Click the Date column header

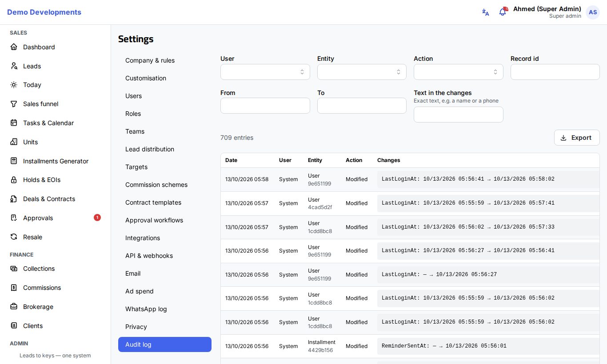[232, 160]
